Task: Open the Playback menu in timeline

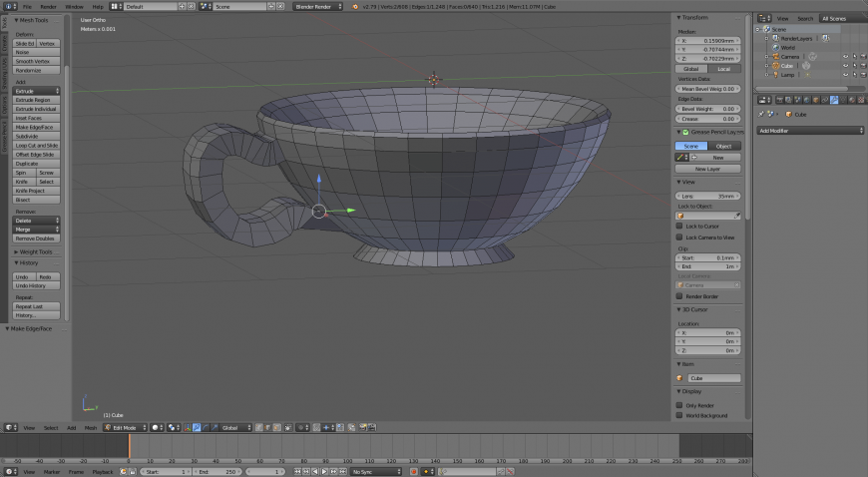Action: pyautogui.click(x=103, y=472)
